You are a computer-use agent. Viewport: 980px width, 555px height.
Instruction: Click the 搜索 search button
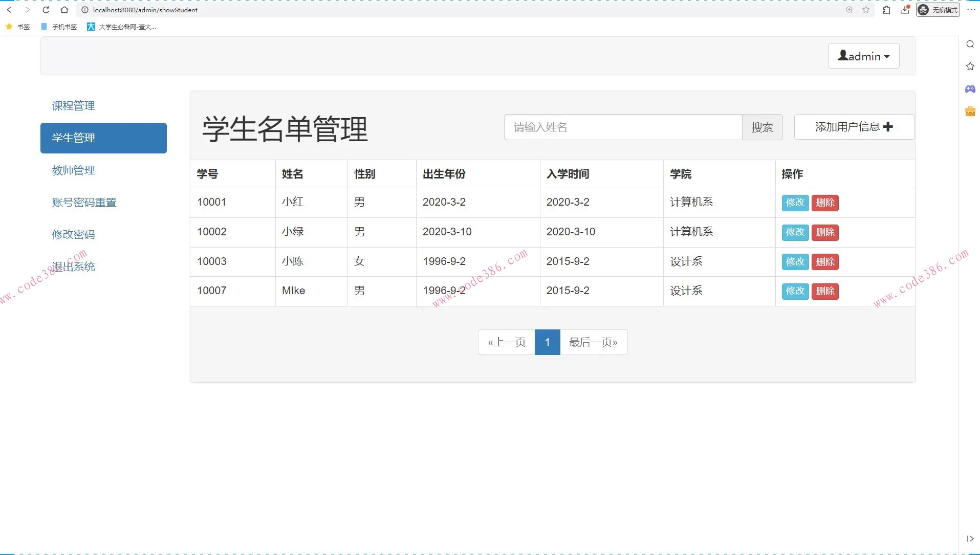click(x=762, y=127)
